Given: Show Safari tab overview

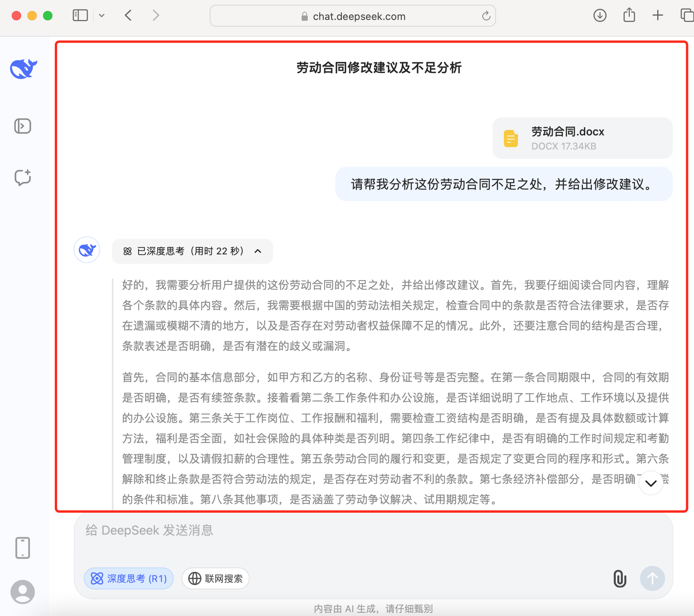Looking at the screenshot, I should pos(687,15).
